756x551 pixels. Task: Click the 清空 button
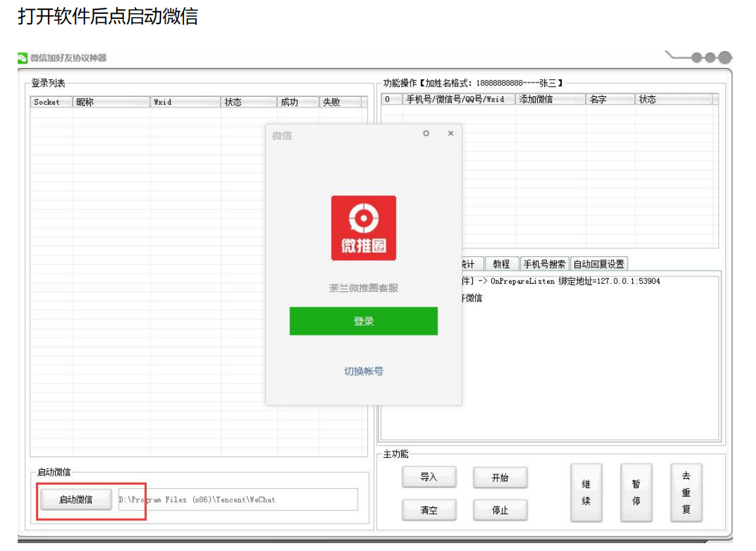point(428,510)
